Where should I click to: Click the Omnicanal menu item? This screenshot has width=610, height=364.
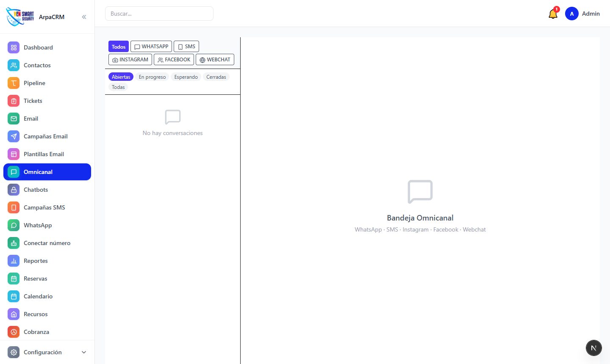tap(47, 172)
